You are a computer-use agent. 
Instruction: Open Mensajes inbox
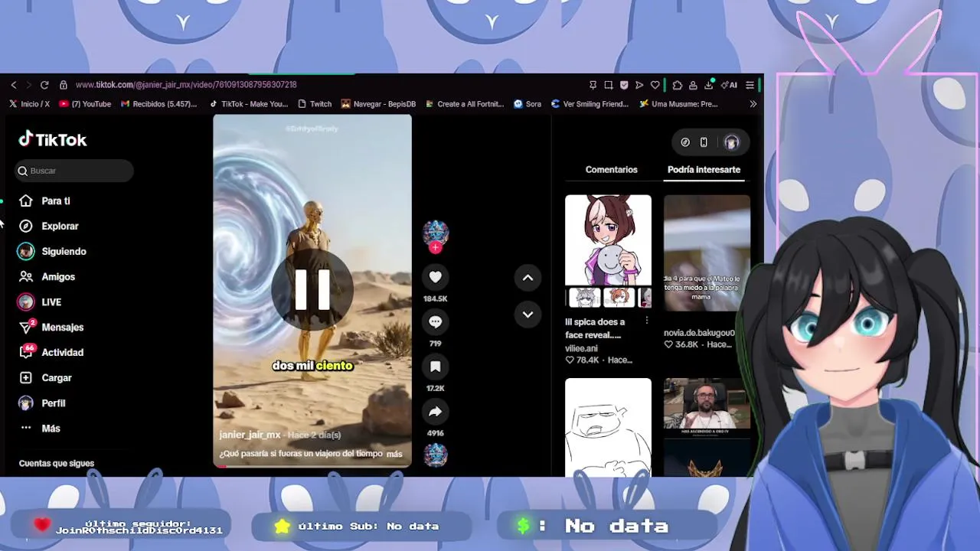(51, 327)
